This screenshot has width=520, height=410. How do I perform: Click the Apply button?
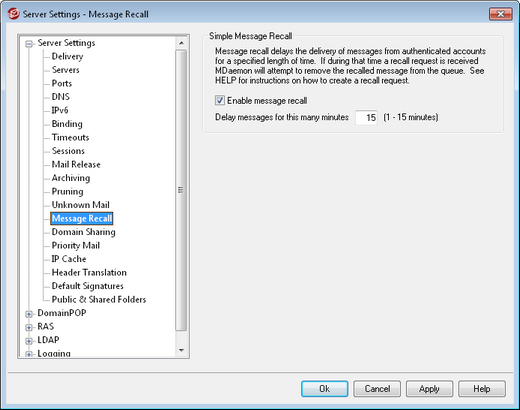(x=429, y=389)
